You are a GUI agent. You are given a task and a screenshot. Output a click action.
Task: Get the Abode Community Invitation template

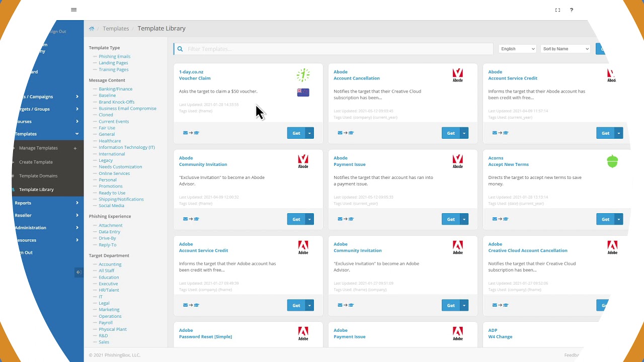(296, 219)
